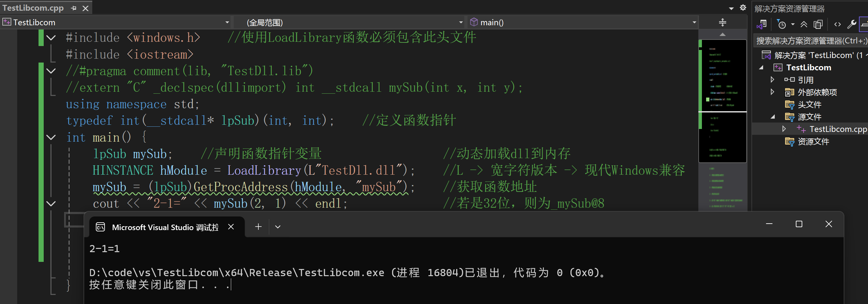Click the show all files icon
868x304 pixels.
coord(818,24)
